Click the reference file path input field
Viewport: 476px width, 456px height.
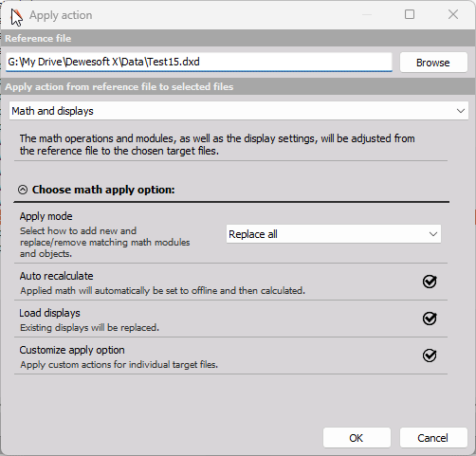[199, 62]
